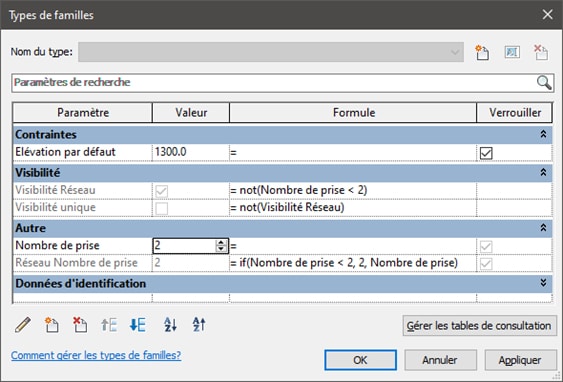
Task: Click the Move parameter up icon
Action: [x=109, y=325]
